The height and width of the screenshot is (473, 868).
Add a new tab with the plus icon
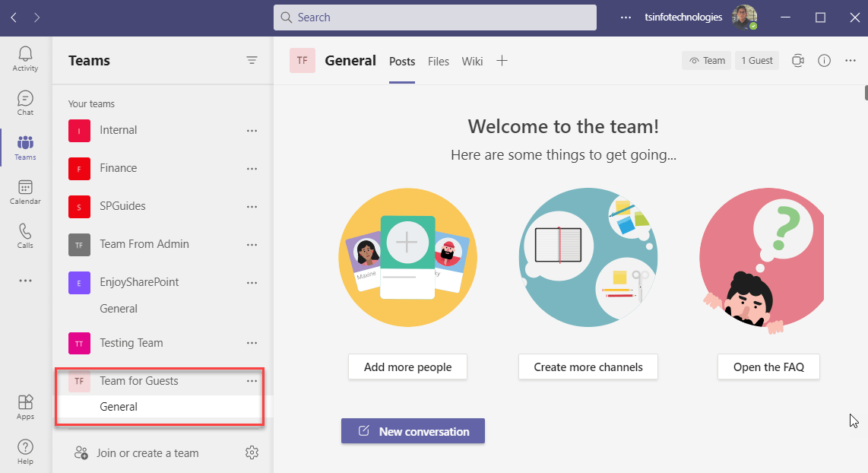[x=502, y=61]
